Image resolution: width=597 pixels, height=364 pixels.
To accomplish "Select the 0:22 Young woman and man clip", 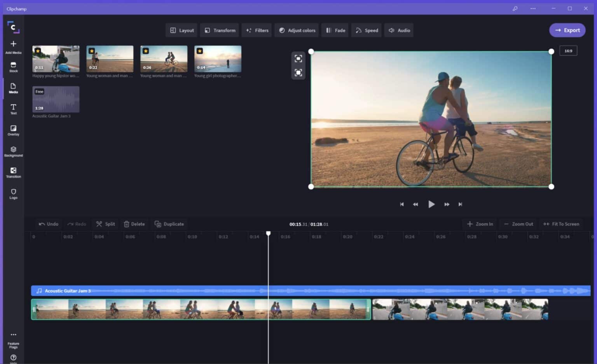I will click(x=110, y=59).
